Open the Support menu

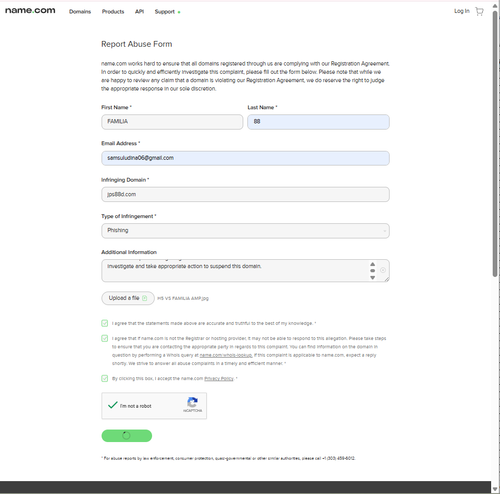(x=165, y=12)
